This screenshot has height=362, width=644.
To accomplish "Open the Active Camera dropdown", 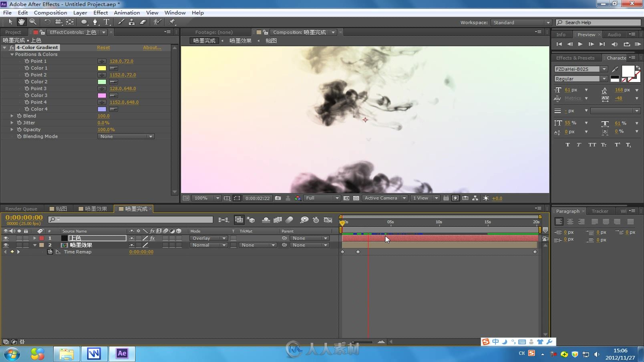I will coord(385,198).
